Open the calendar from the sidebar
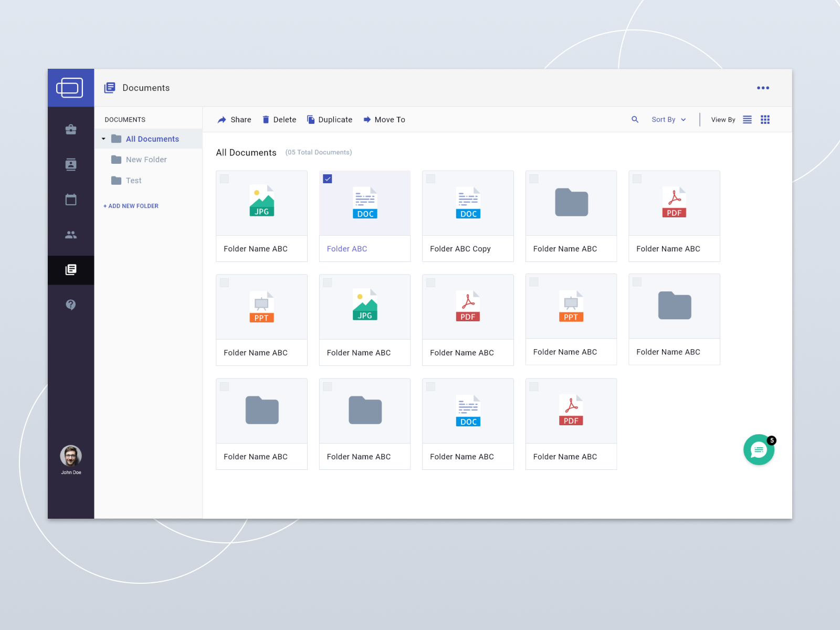This screenshot has width=840, height=630. tap(71, 199)
